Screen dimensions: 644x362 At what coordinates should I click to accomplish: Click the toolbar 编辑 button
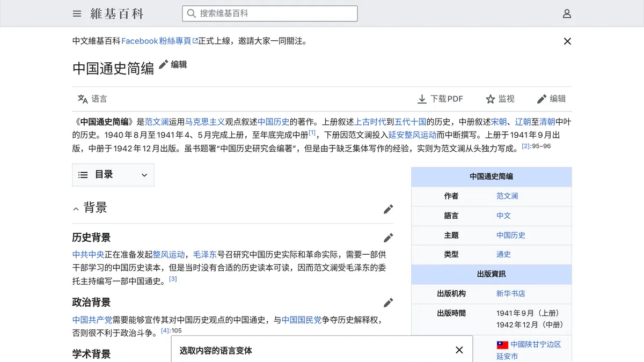click(552, 99)
